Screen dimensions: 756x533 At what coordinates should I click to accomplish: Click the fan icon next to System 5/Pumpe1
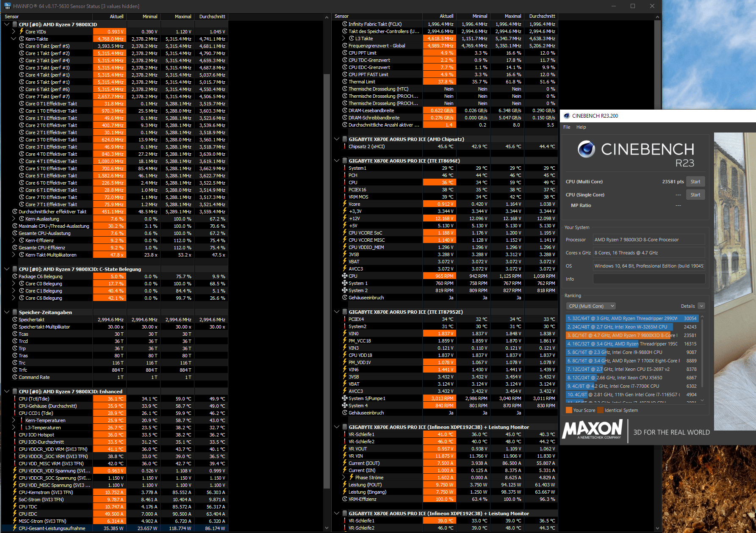(345, 398)
